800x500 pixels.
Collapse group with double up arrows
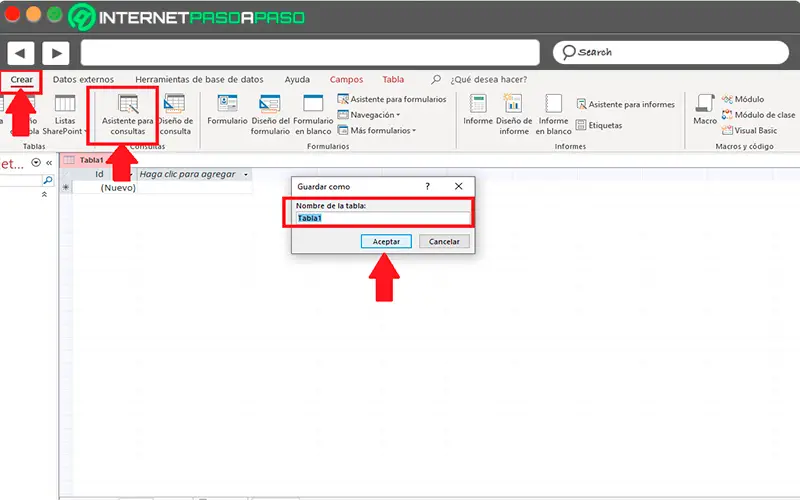click(x=44, y=194)
